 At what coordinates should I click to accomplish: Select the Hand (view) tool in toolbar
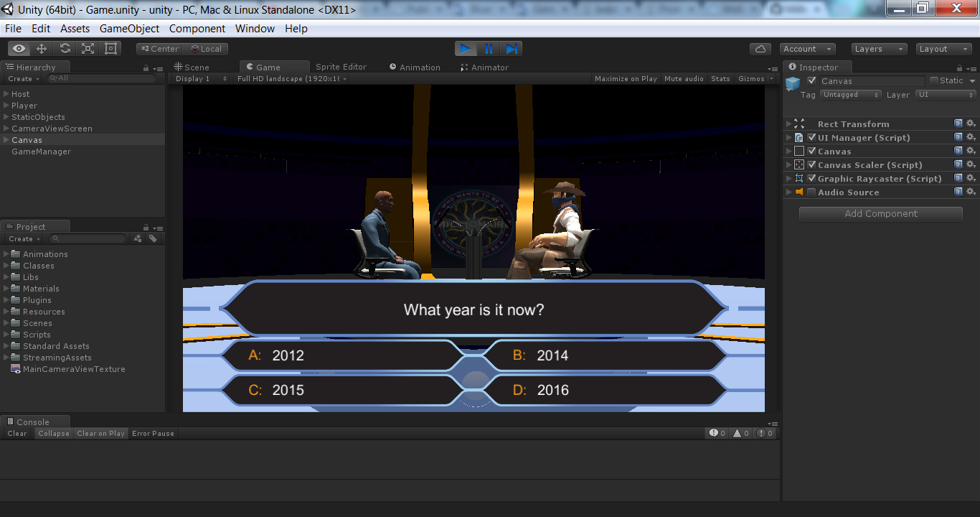coord(19,49)
